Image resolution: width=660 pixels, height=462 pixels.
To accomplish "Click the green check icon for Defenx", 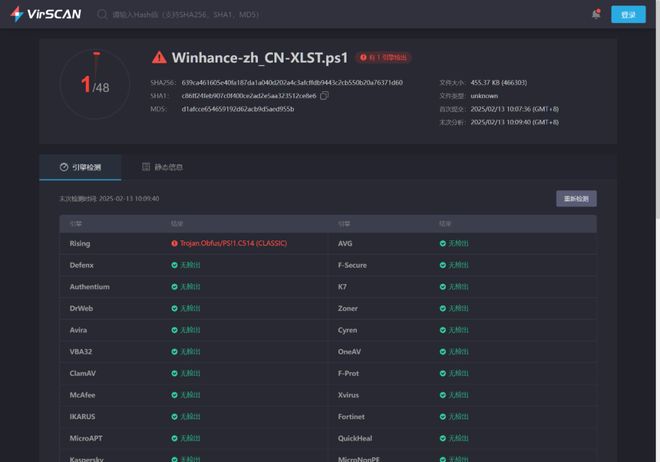I will (174, 265).
